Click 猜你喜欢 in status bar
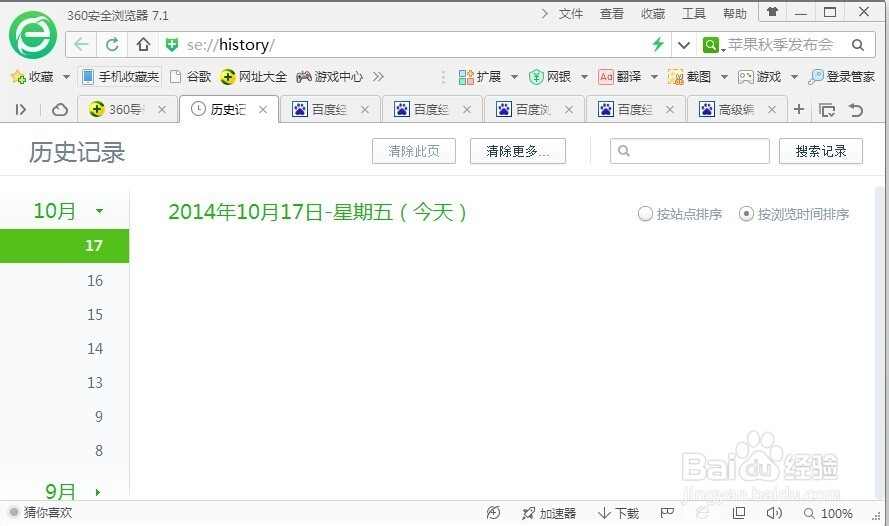889x526 pixels. 41,512
